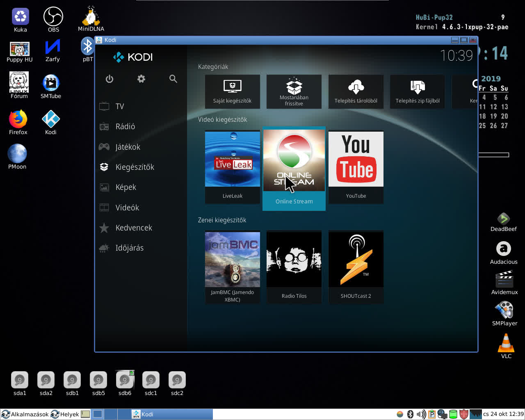Open Kodi power menu icon
The width and height of the screenshot is (525, 420).
[110, 79]
